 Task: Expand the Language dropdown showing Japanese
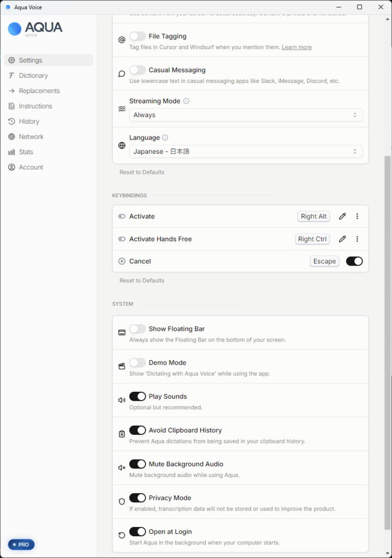[x=245, y=151]
